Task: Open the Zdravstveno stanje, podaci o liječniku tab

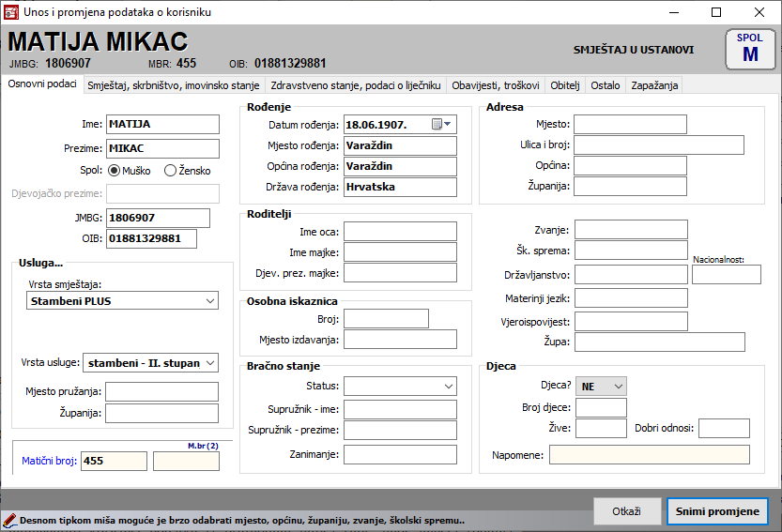Action: click(355, 85)
